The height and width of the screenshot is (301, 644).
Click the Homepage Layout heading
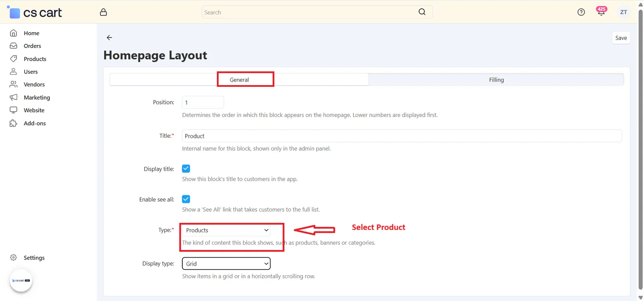[155, 55]
